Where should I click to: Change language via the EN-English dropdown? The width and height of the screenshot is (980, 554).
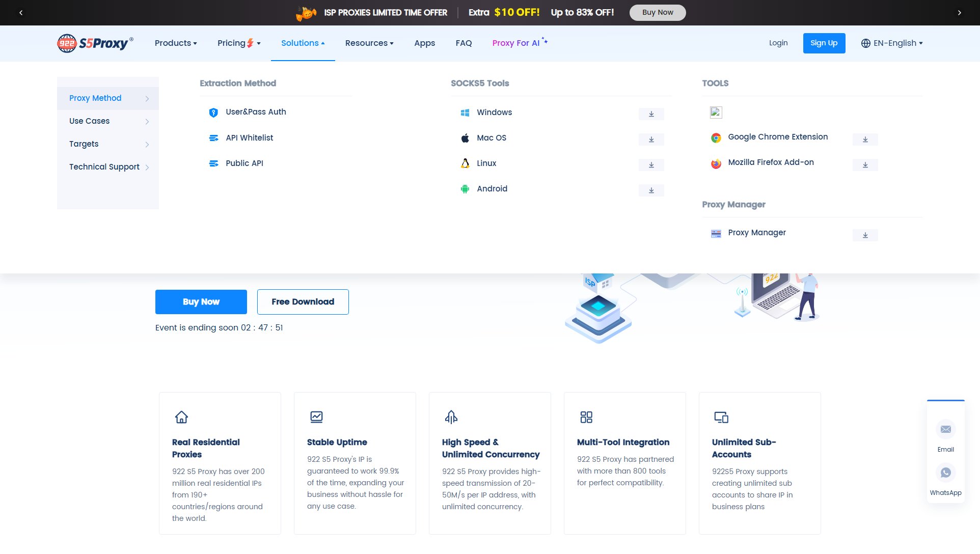891,43
